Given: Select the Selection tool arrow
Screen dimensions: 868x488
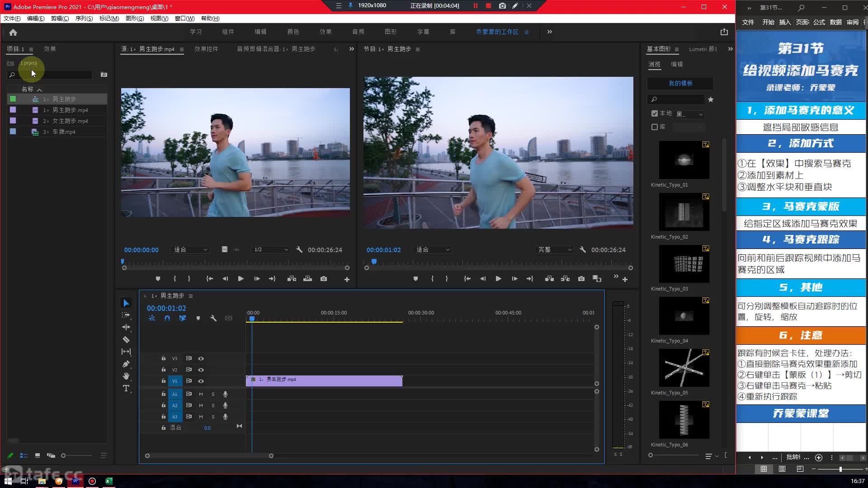Looking at the screenshot, I should coord(126,303).
